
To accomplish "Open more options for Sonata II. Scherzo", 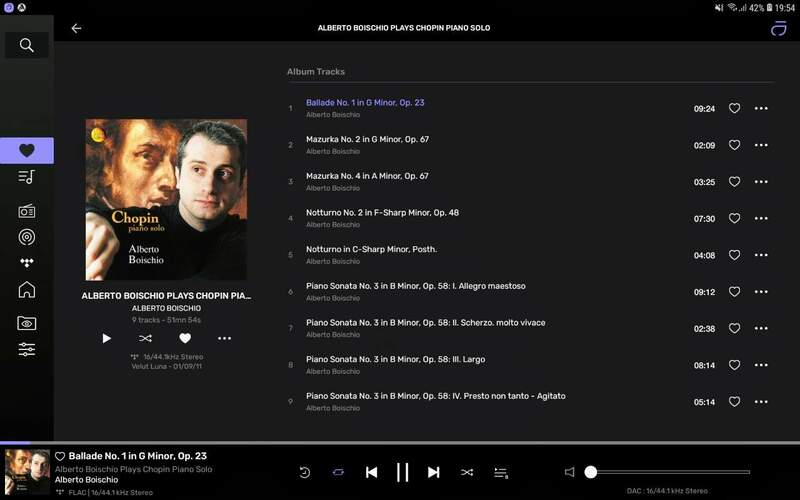I will pos(761,329).
